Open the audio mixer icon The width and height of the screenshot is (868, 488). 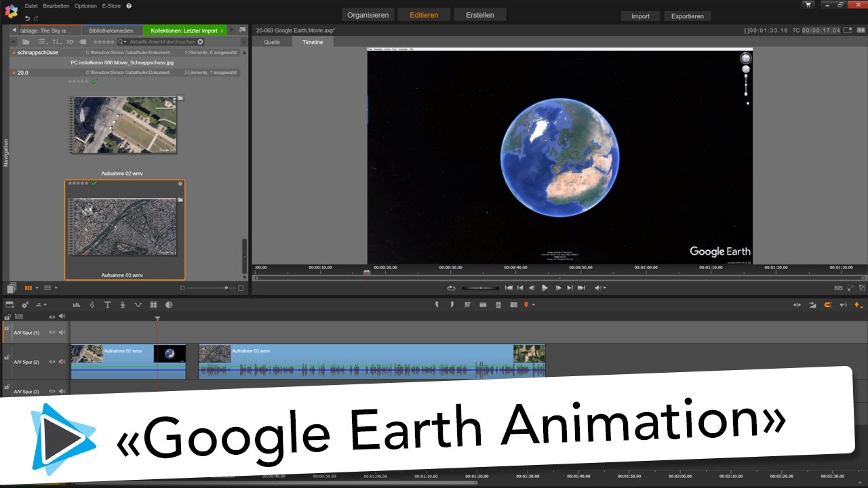coord(76,305)
